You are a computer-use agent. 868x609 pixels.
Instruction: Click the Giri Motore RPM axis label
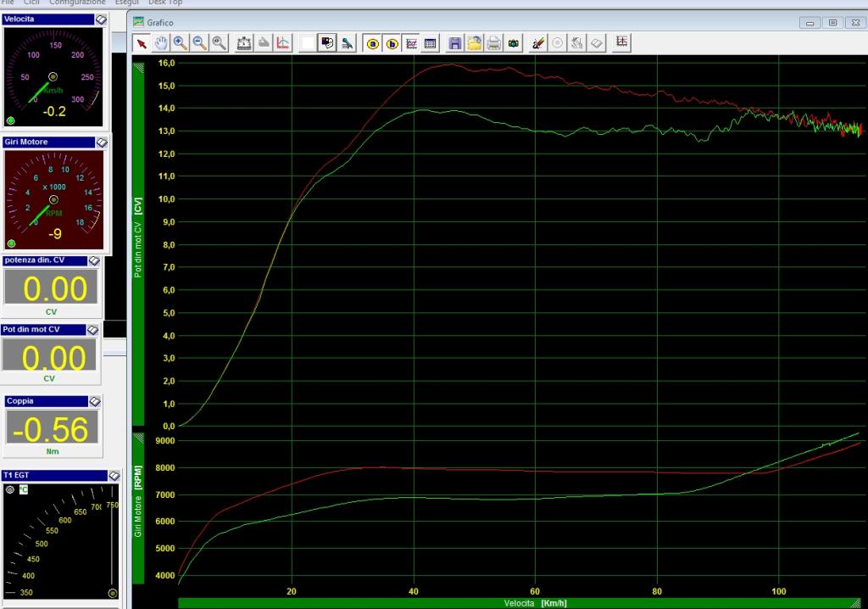138,501
